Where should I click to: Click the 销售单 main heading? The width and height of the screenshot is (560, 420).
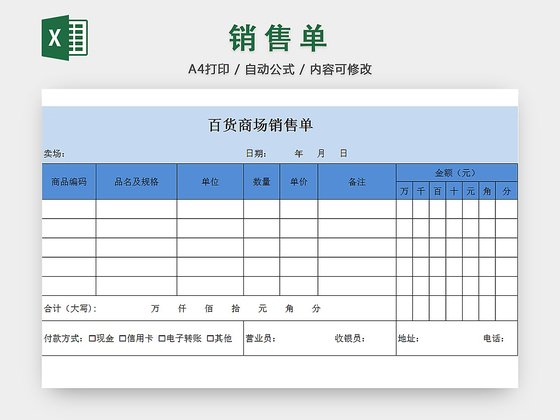click(278, 38)
